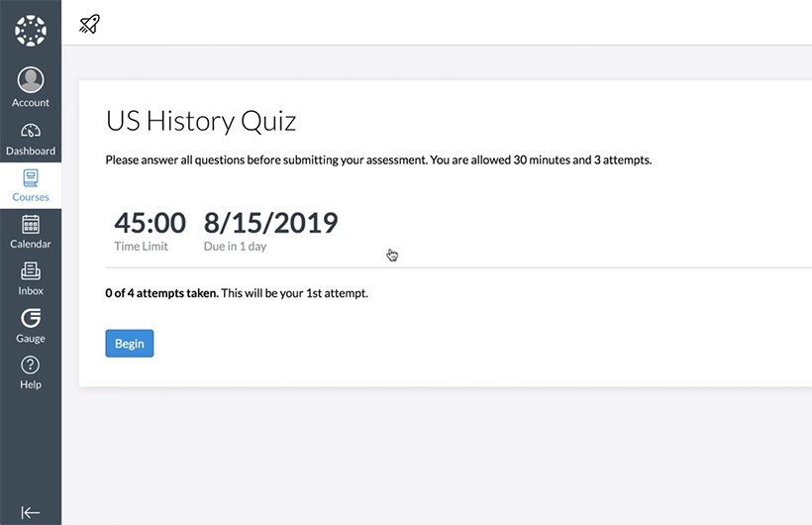
Task: Click the Courses text label
Action: pyautogui.click(x=31, y=197)
